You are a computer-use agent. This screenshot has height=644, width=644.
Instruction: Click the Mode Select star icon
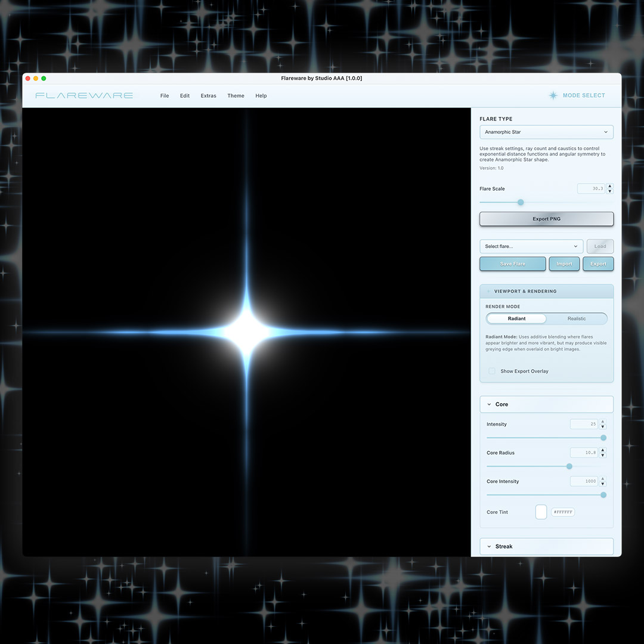coord(553,95)
